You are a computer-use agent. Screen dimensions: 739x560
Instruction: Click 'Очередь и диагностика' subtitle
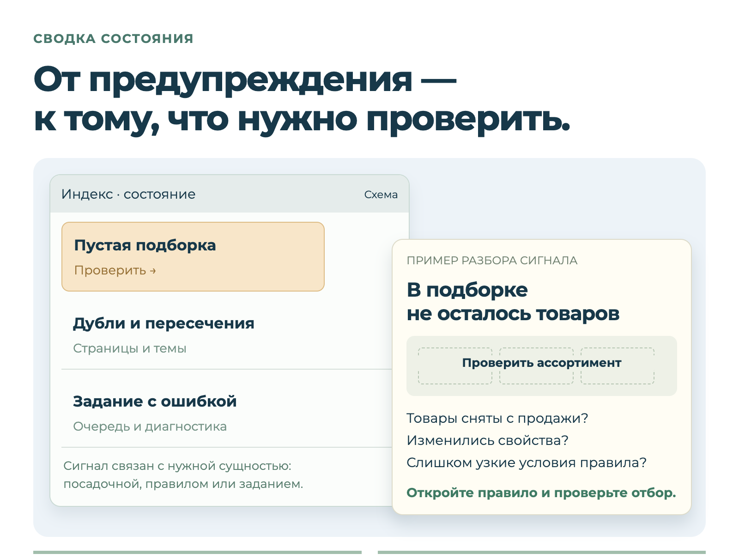click(150, 426)
